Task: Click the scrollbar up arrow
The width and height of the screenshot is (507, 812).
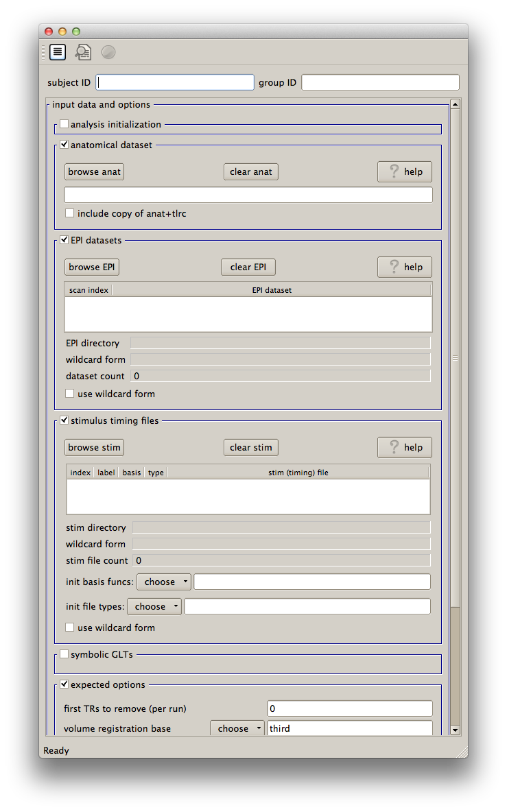Action: [454, 104]
